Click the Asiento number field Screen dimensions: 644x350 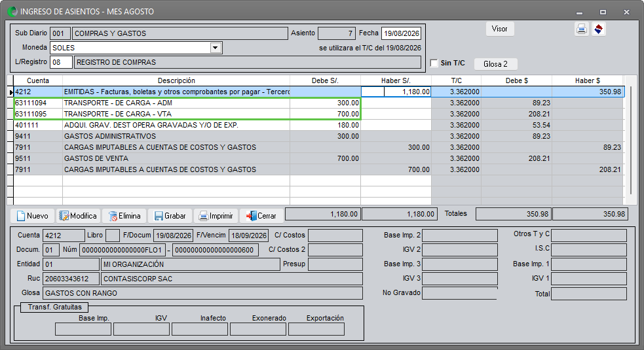336,33
